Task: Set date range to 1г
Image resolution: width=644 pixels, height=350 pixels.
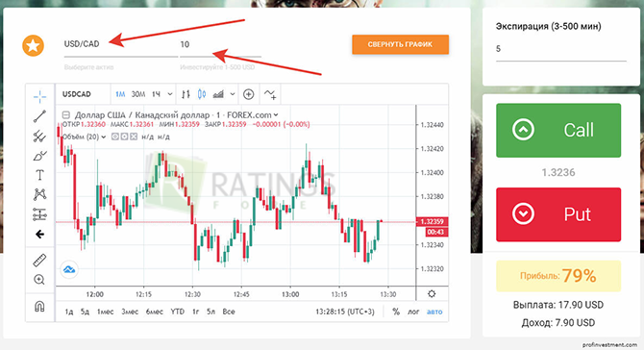Action: (x=195, y=312)
